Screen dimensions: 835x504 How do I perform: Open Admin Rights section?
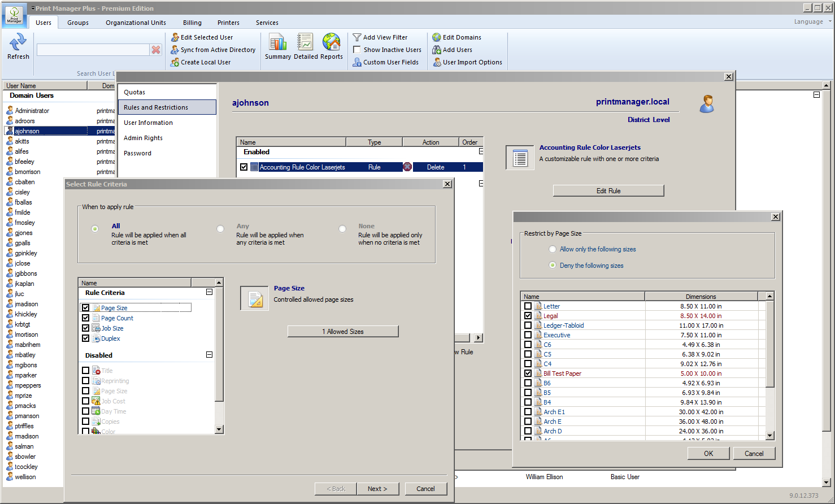tap(167, 138)
